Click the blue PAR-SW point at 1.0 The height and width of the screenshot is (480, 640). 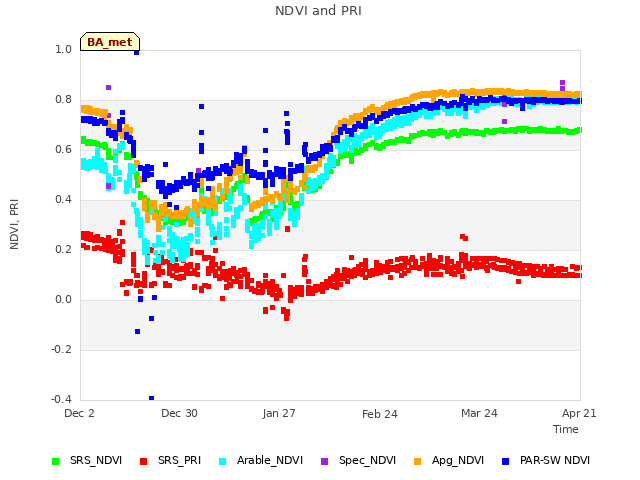(136, 52)
